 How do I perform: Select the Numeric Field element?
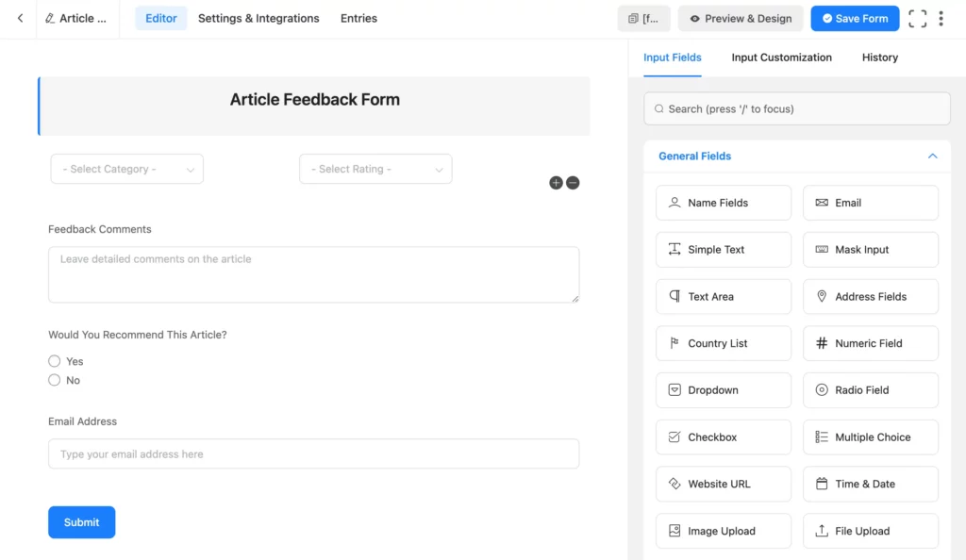tap(869, 343)
